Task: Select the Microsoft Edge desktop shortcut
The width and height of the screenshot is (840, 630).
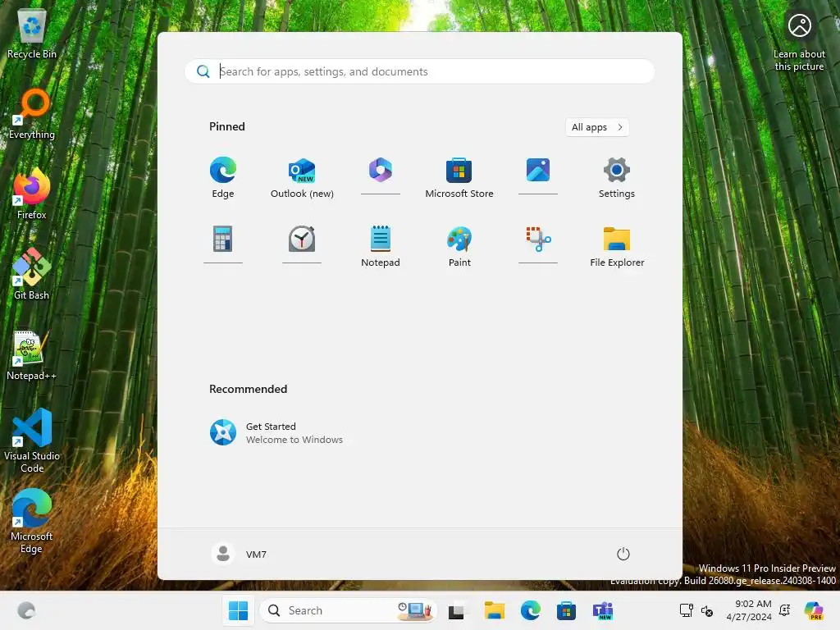Action: pyautogui.click(x=32, y=521)
